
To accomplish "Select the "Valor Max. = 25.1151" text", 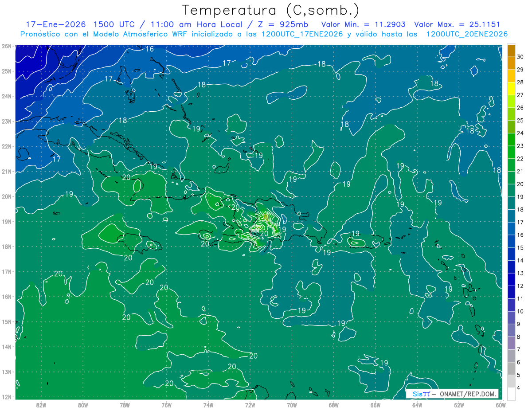I will (457, 24).
